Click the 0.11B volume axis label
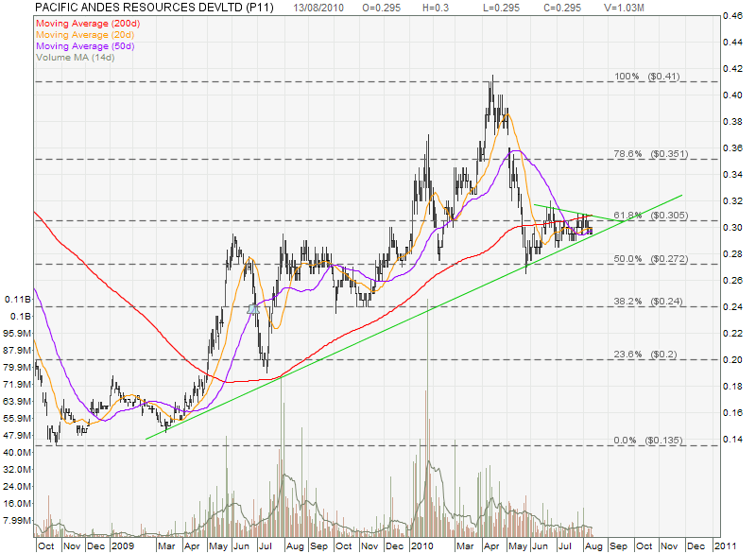 point(18,300)
